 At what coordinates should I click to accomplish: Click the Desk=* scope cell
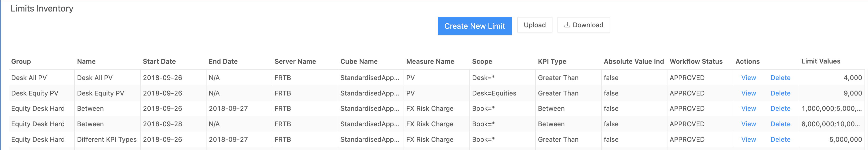pyautogui.click(x=502, y=78)
